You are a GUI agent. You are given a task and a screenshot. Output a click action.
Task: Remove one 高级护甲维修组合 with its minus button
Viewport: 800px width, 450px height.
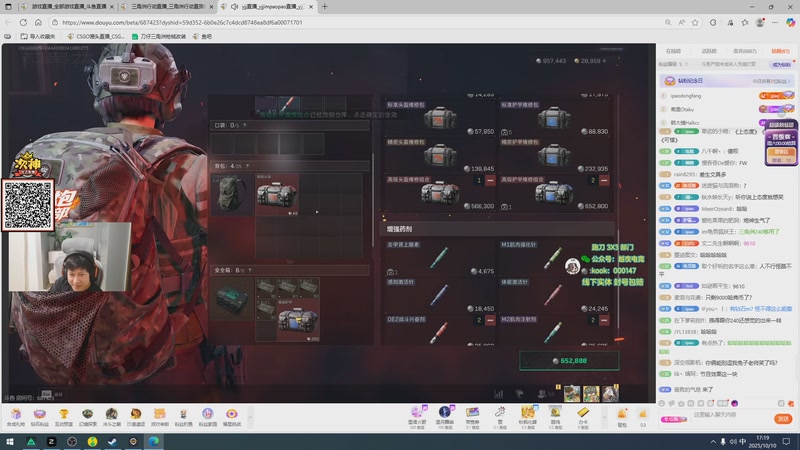point(604,180)
